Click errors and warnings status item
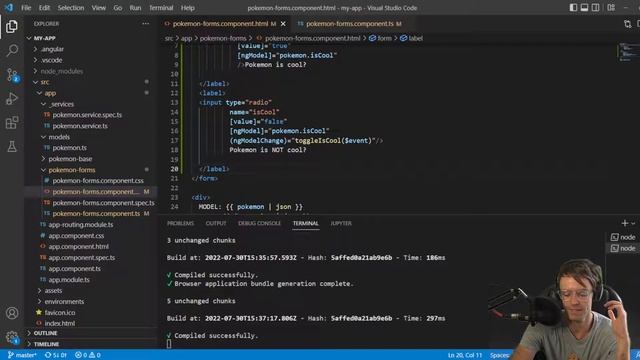 click(88, 355)
